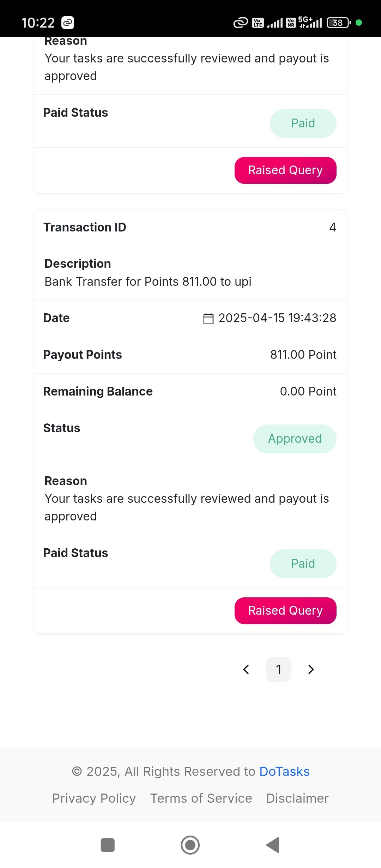This screenshot has width=381, height=868.
Task: Tap the 5G+ signal strength icon
Action: pos(310,22)
